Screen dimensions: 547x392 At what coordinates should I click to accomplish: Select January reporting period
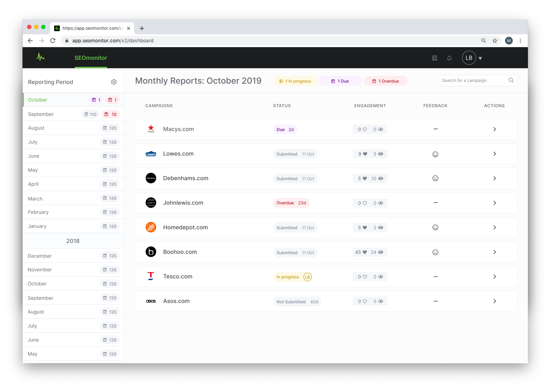[74, 226]
